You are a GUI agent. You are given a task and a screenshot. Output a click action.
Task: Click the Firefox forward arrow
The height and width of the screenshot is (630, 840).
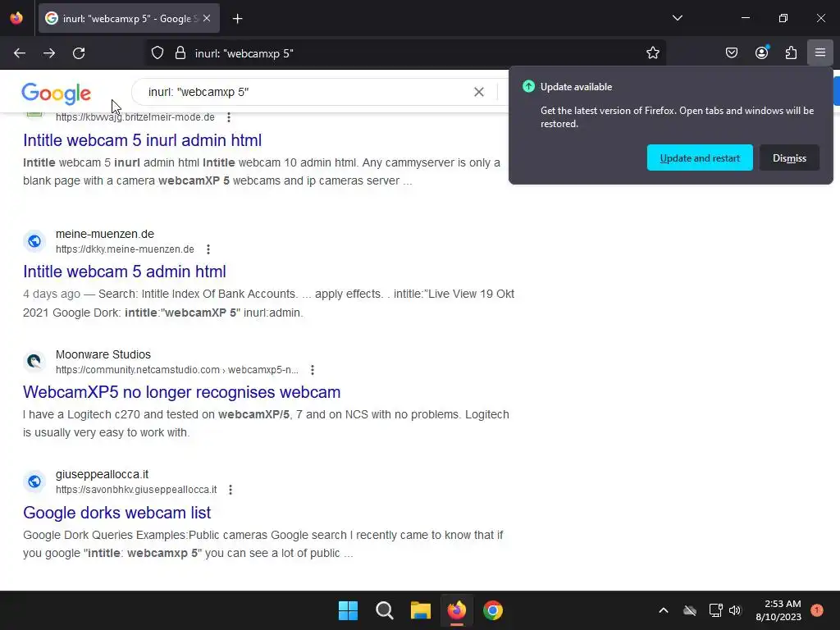(49, 53)
